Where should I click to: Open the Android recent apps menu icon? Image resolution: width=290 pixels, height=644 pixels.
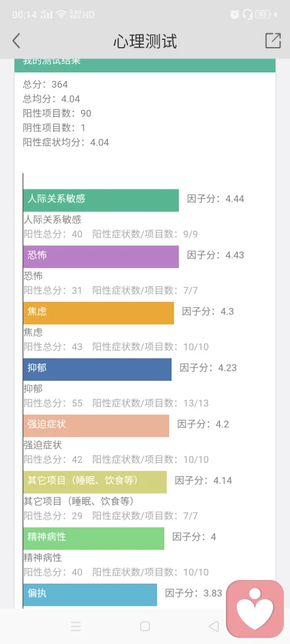click(x=76, y=626)
